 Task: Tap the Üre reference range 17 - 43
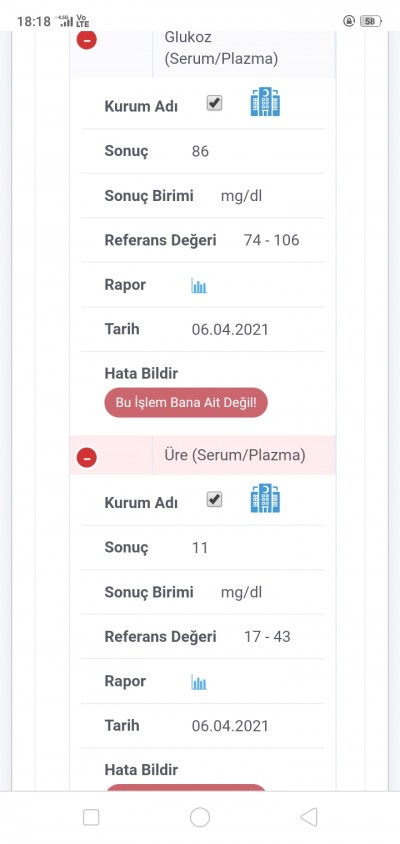(267, 637)
